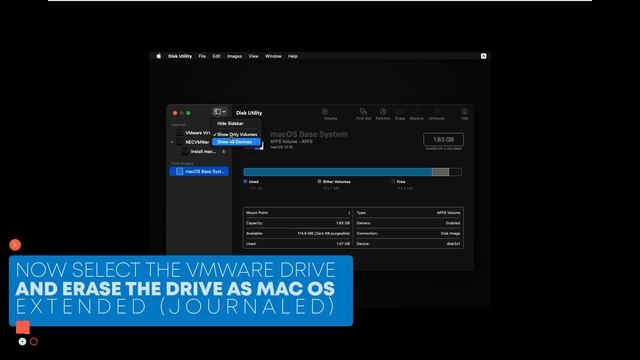Click the 1.83 GB capacity box
Viewport: 640px width, 360px height.
(443, 140)
